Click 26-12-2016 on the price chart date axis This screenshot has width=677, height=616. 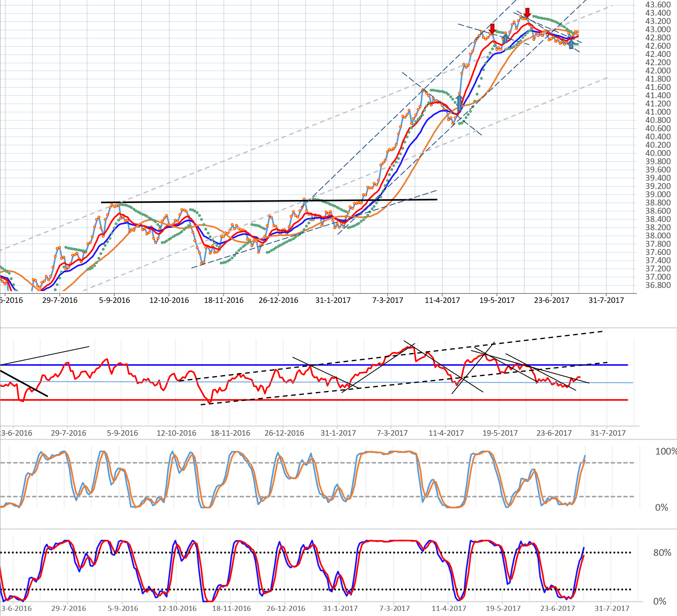point(278,300)
